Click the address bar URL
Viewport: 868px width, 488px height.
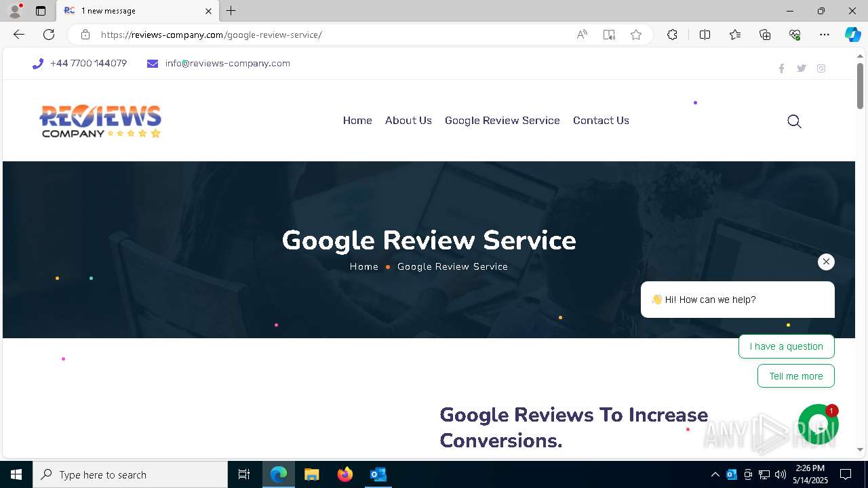[x=211, y=35]
